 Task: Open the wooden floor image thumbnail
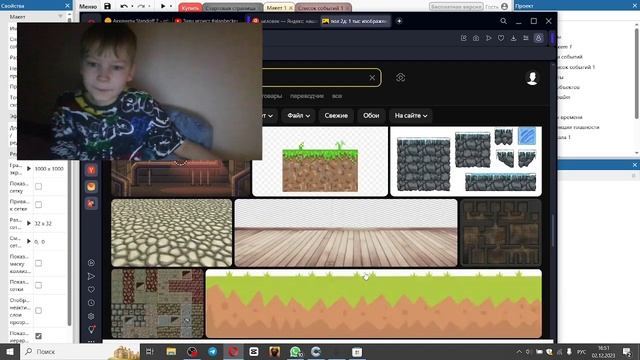(x=346, y=233)
